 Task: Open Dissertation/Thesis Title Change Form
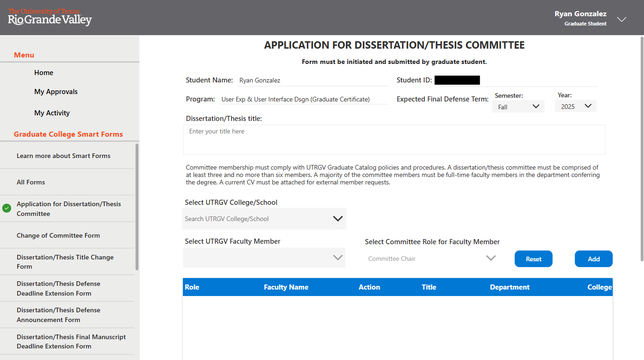click(x=65, y=262)
